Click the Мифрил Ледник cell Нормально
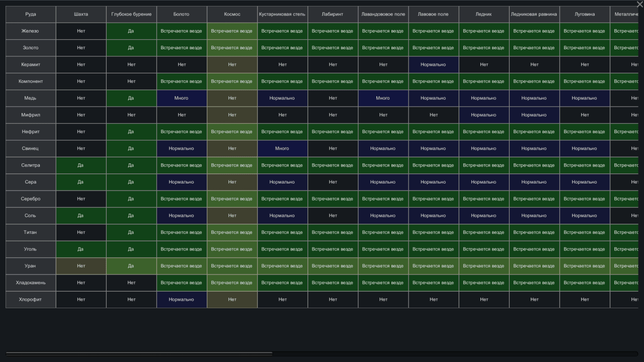Image resolution: width=644 pixels, height=362 pixels. point(484,115)
